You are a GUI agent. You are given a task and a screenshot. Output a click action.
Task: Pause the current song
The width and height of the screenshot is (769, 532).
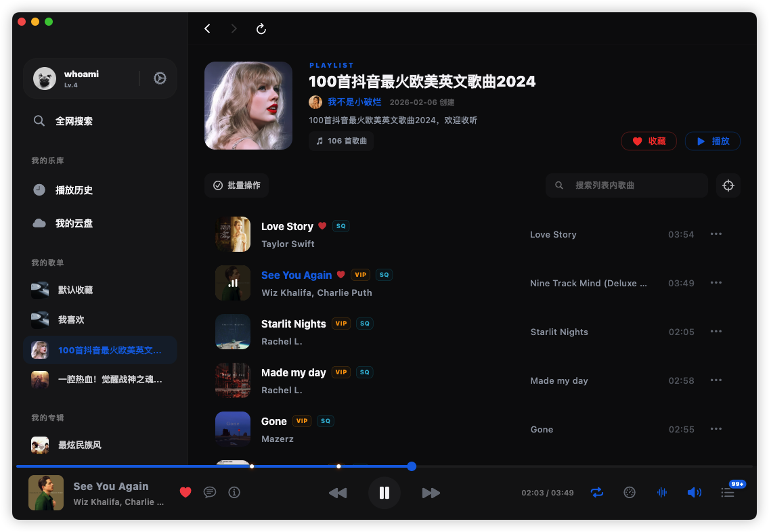[384, 493]
